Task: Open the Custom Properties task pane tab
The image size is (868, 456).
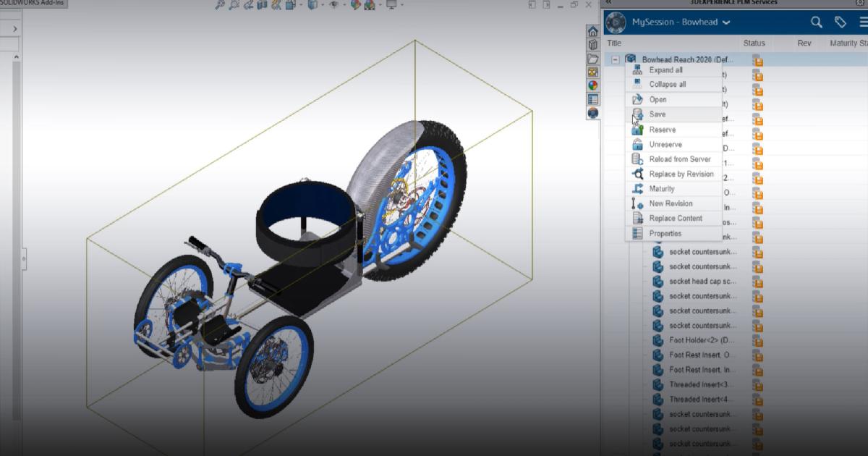Action: pos(592,99)
